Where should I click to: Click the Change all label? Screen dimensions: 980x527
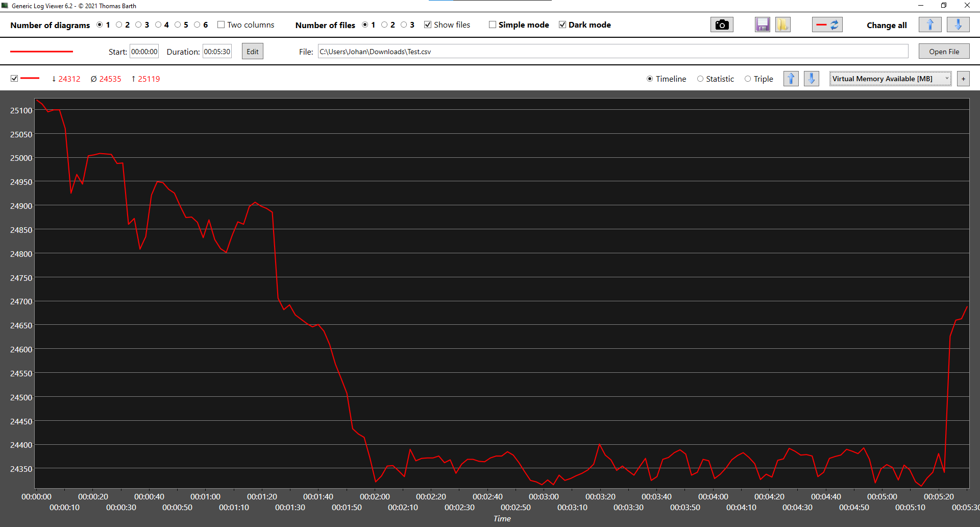click(887, 25)
